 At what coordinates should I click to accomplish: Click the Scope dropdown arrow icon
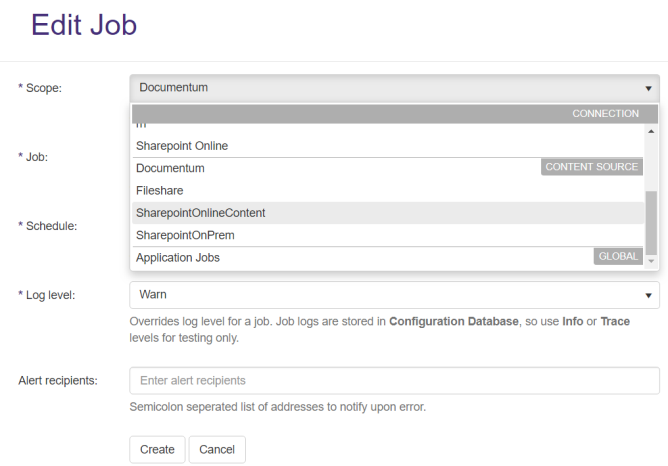tap(648, 88)
